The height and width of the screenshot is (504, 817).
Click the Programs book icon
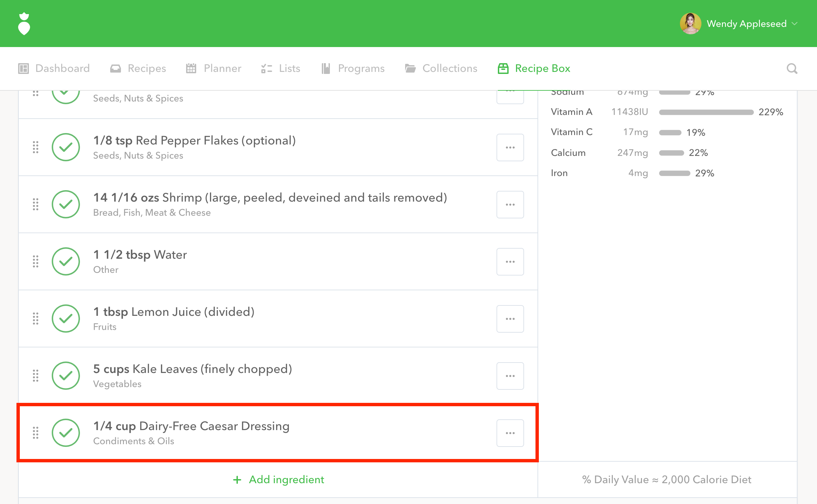326,69
